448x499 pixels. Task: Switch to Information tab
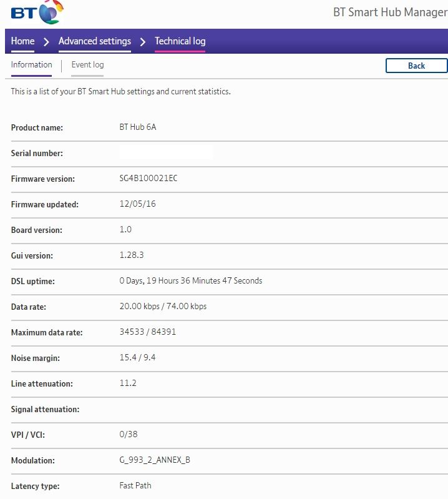point(31,64)
